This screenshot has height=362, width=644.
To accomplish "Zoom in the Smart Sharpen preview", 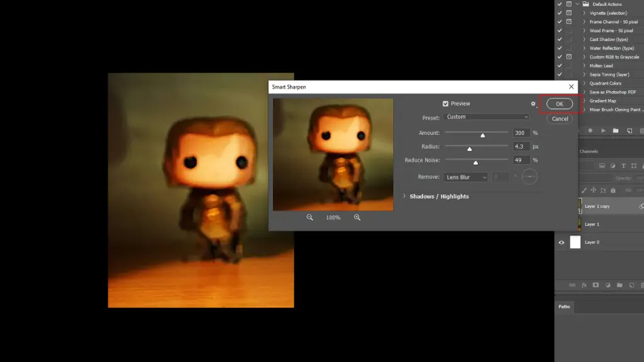I will 357,217.
